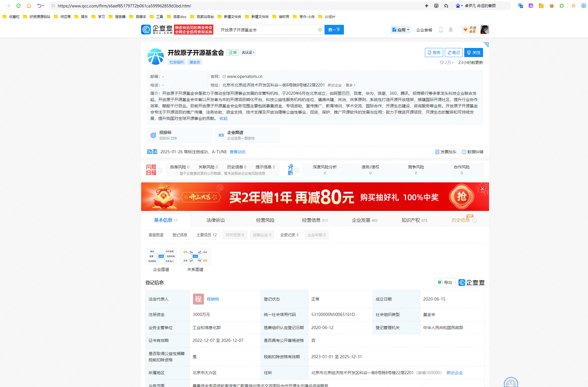Screen dimensions: 588x387
Task: Open the 招投标 259 card
Action: [x=180, y=135]
